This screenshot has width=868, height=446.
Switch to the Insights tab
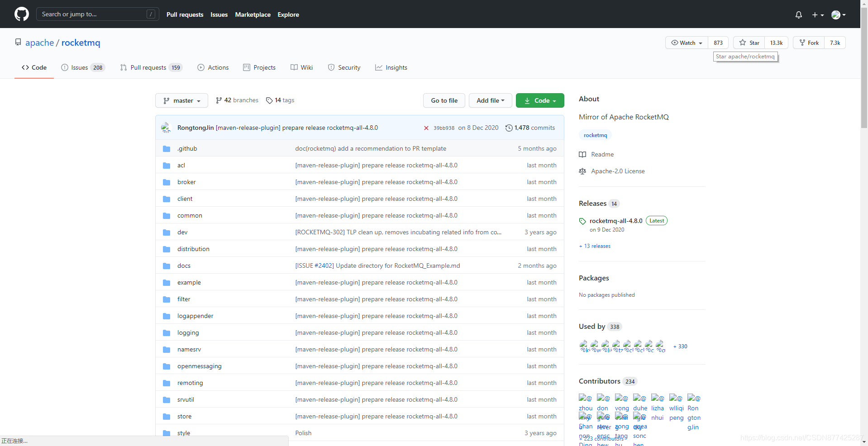[x=391, y=67]
